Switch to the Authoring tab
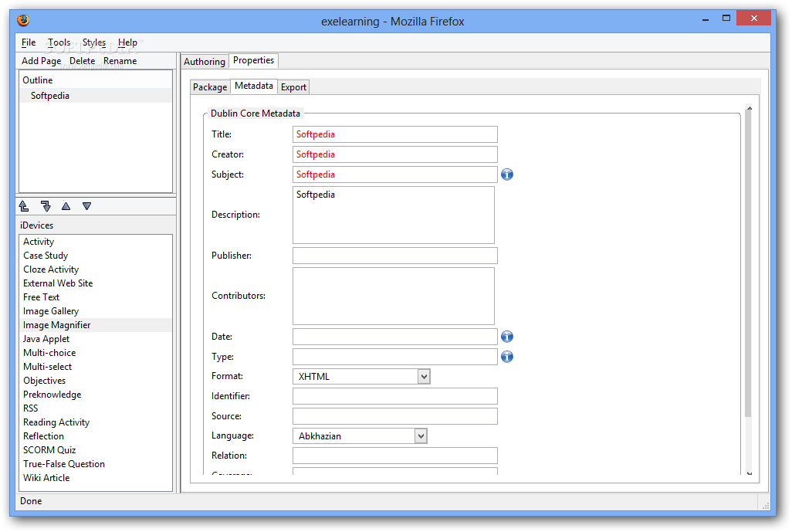Viewport: 792px width, 532px height. (205, 62)
